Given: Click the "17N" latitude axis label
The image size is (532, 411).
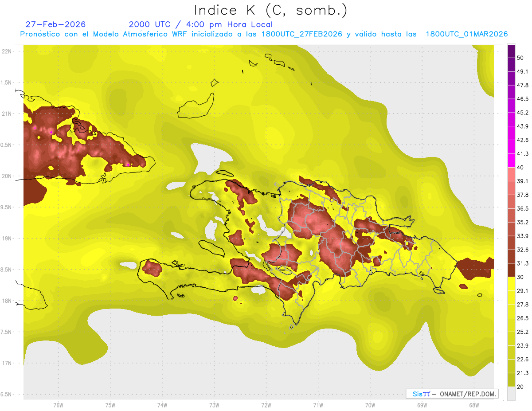Looking at the screenshot, I should tap(7, 363).
